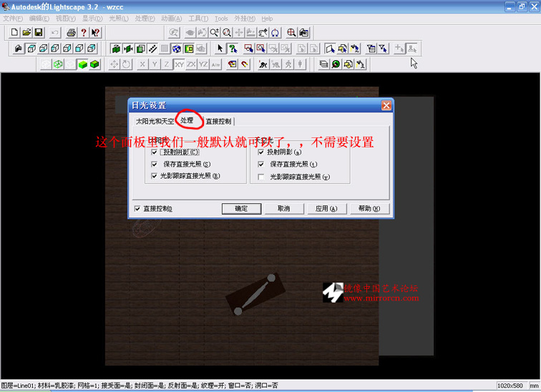541x392 pixels.
Task: Click the running figure walkthrough icon
Action: pos(263,64)
